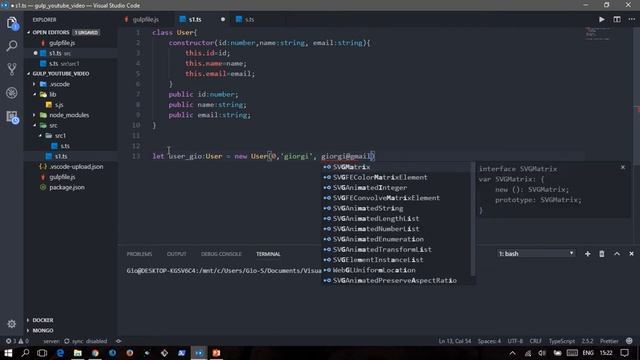640x360 pixels.
Task: Click the Ln 13, Col 54 position indicator
Action: pos(455,341)
